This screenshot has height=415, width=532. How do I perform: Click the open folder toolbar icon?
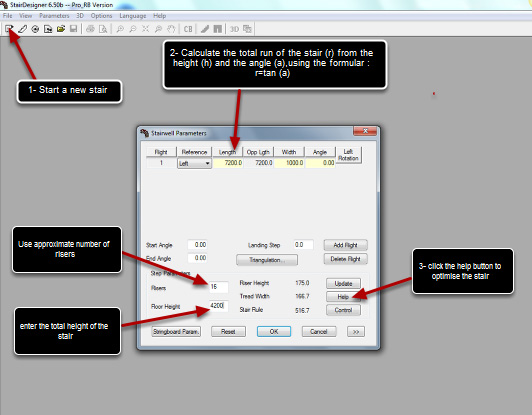click(x=61, y=29)
